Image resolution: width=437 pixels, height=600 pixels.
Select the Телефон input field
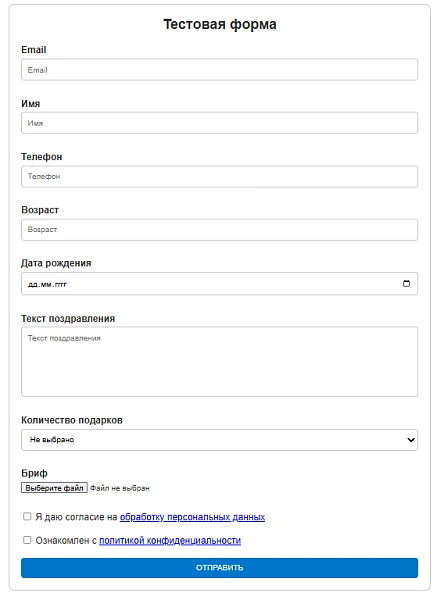coord(219,176)
